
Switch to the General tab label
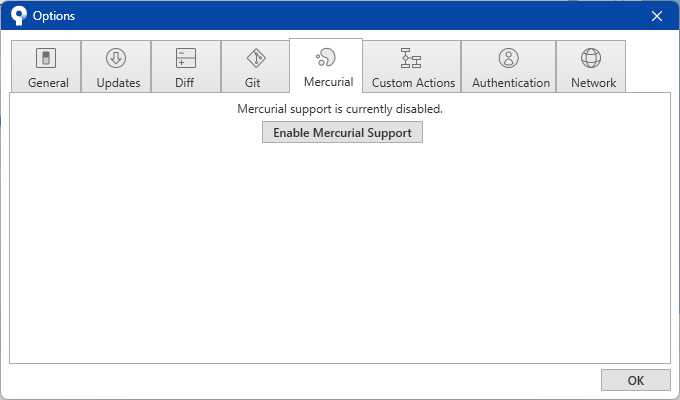point(47,83)
